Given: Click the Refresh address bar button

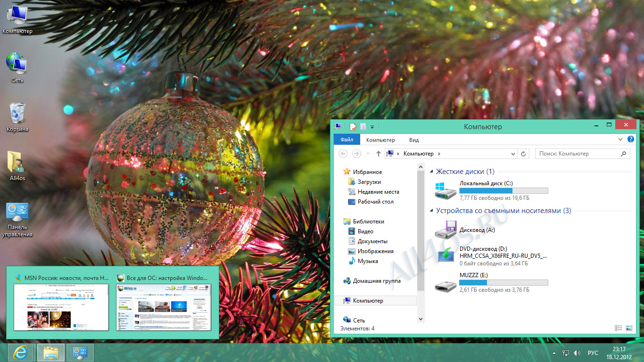Looking at the screenshot, I should [523, 154].
